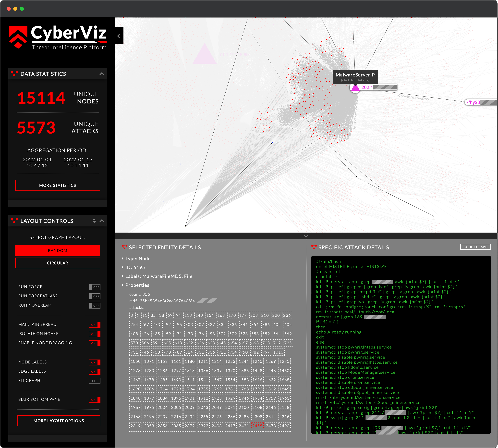Select the Circular graph layout
The width and height of the screenshot is (498, 448).
58,263
